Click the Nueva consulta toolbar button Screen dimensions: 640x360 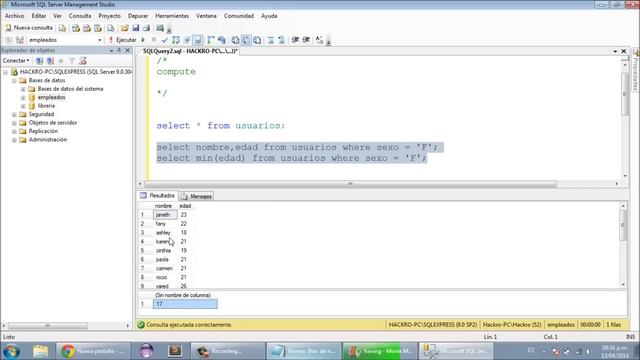(x=29, y=28)
